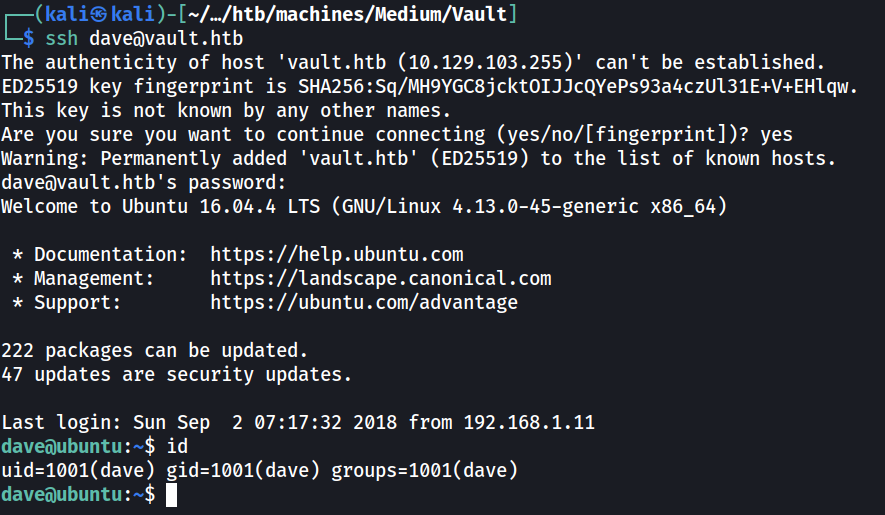
Task: Click the last login address 192.168.1.11
Action: coord(529,422)
